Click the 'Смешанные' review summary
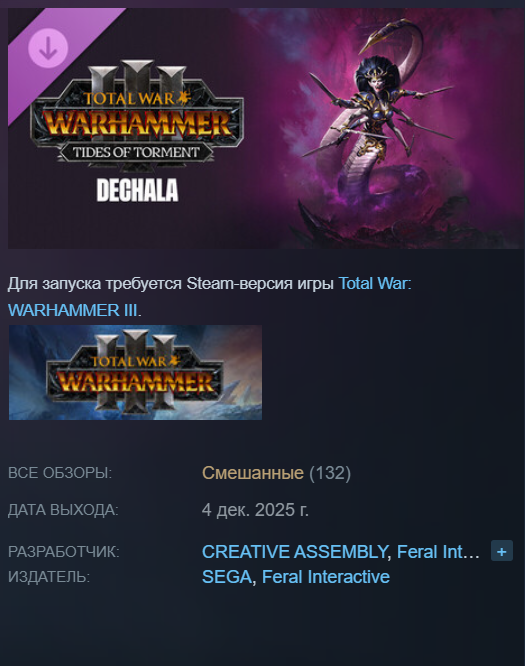525x666 pixels. (253, 473)
